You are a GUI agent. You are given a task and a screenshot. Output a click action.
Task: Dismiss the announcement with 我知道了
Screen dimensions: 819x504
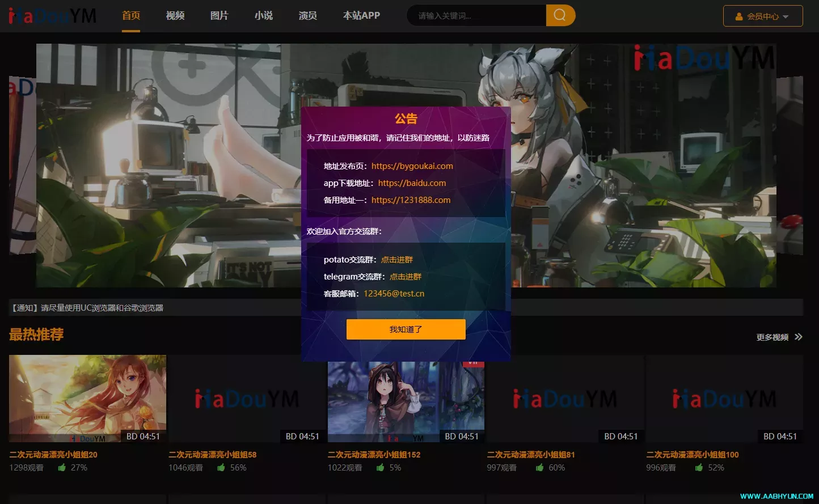pos(406,329)
